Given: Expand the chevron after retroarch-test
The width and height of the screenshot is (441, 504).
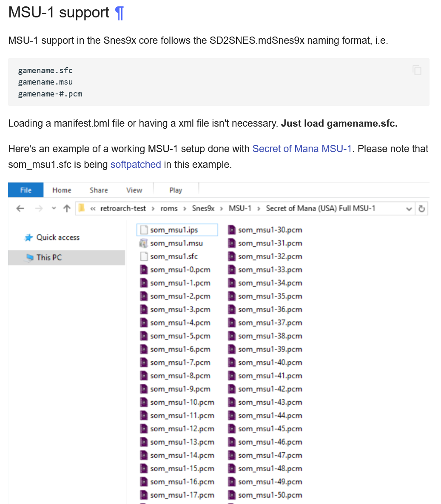Looking at the screenshot, I should point(153,209).
